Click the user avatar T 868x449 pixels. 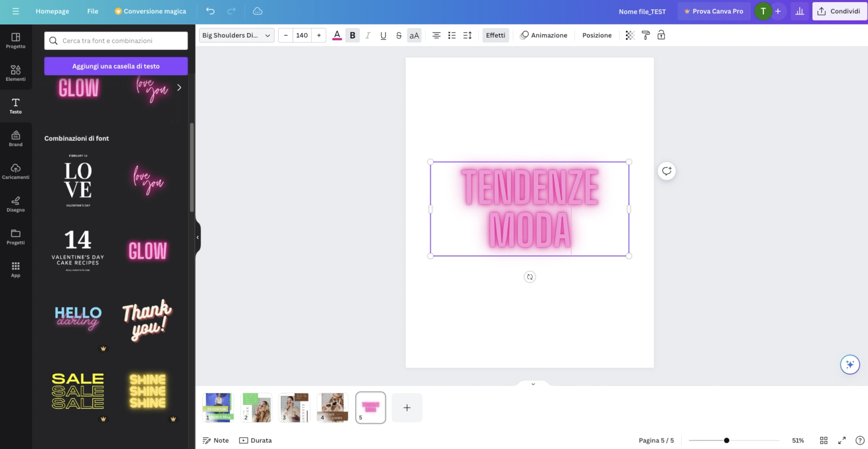[763, 11]
